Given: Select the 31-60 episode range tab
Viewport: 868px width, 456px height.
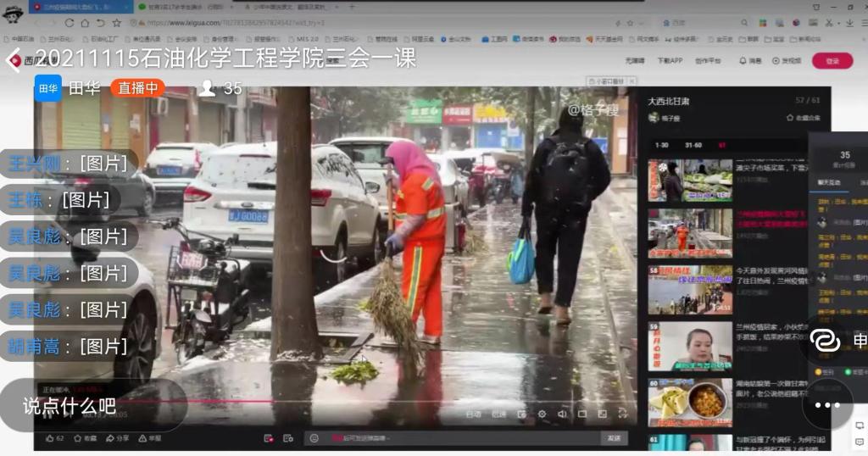Looking at the screenshot, I should (x=693, y=145).
